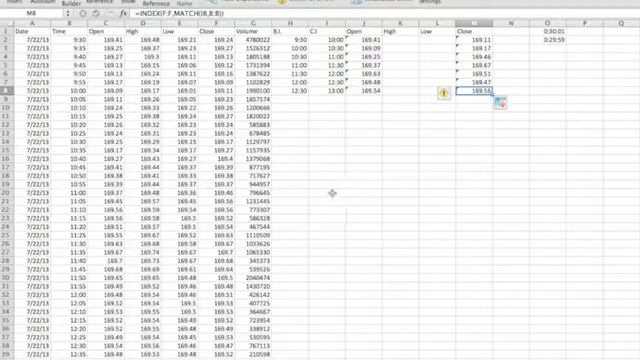Viewport: 640px width, 360px height.
Task: Select column O header
Action: click(547, 23)
